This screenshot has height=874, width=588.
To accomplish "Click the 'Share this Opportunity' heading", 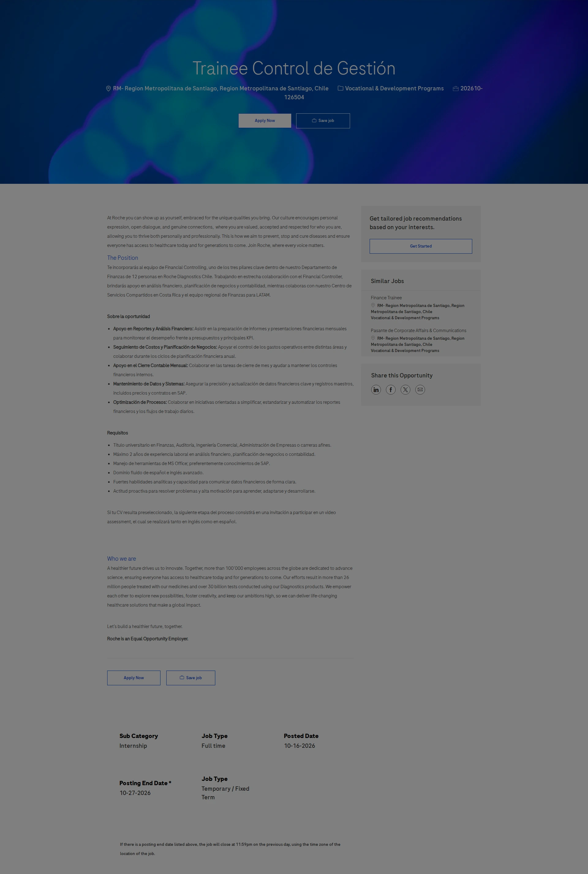I will pos(401,376).
